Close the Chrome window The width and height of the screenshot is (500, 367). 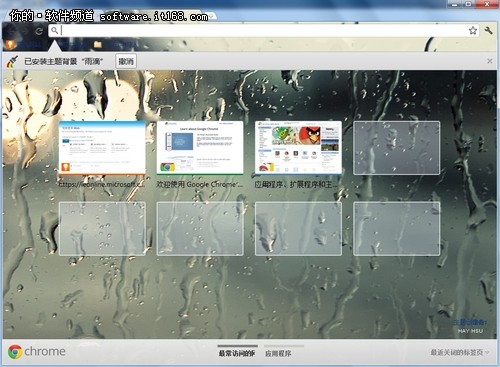point(487,4)
